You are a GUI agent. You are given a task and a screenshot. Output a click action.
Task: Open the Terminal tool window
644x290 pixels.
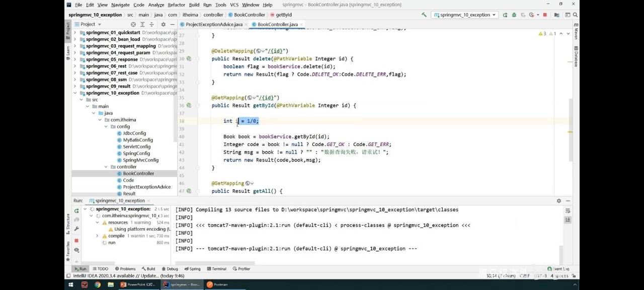pyautogui.click(x=216, y=269)
